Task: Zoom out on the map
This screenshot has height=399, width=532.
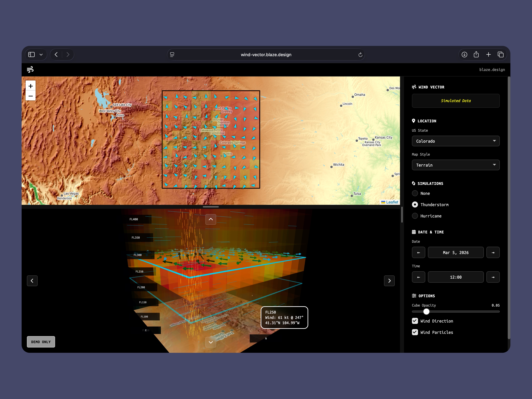Action: point(31,96)
